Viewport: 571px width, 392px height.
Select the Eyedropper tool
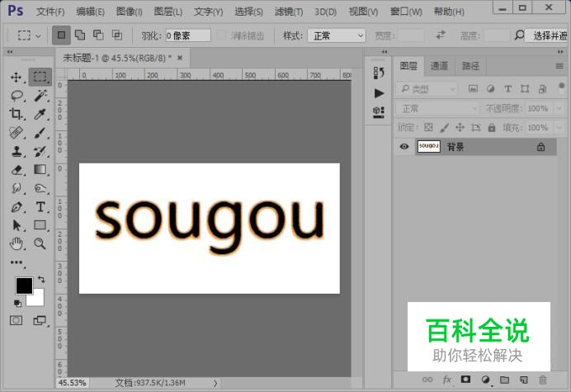tap(40, 114)
